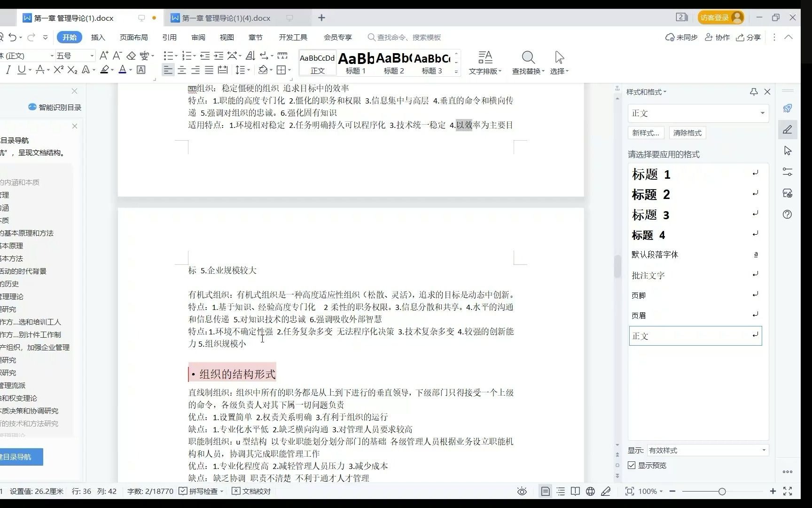Click the zoom out minus icon

tap(672, 491)
